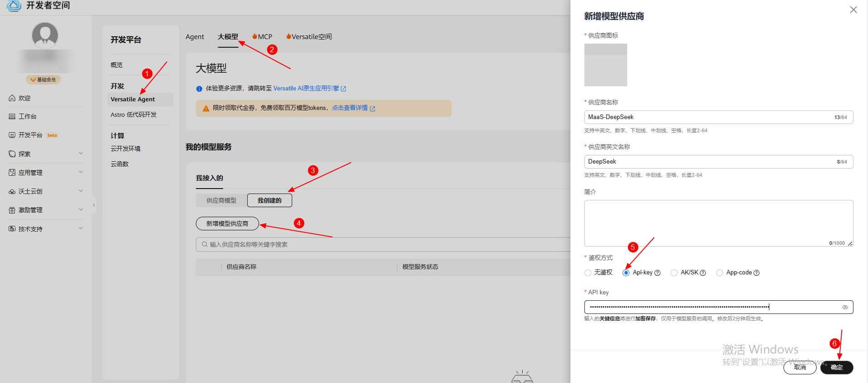Click the App-code help question icon

tap(757, 273)
